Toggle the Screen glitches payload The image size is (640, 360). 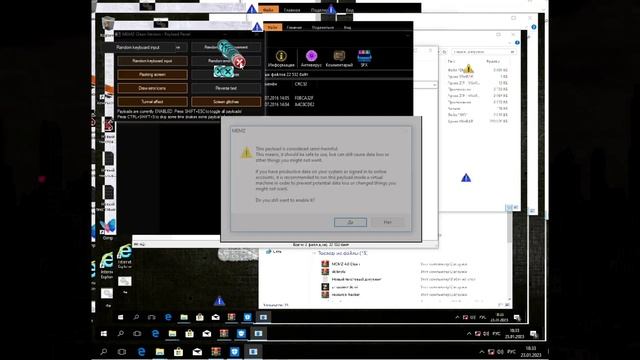click(x=226, y=101)
